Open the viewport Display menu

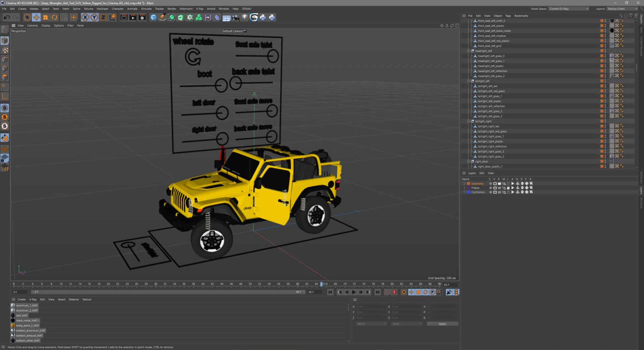click(46, 25)
